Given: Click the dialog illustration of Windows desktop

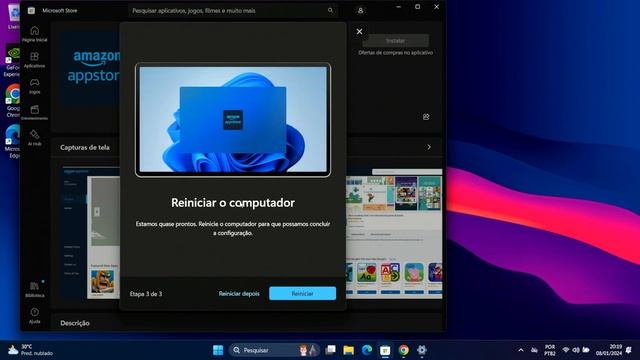Looking at the screenshot, I should [233, 120].
